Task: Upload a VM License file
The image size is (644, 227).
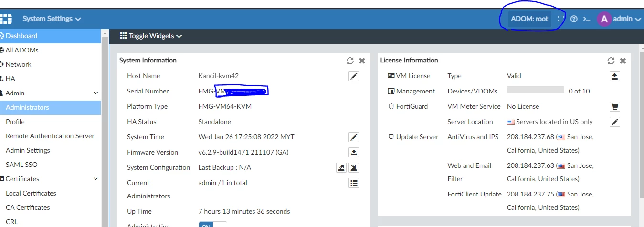Action: coord(615,76)
